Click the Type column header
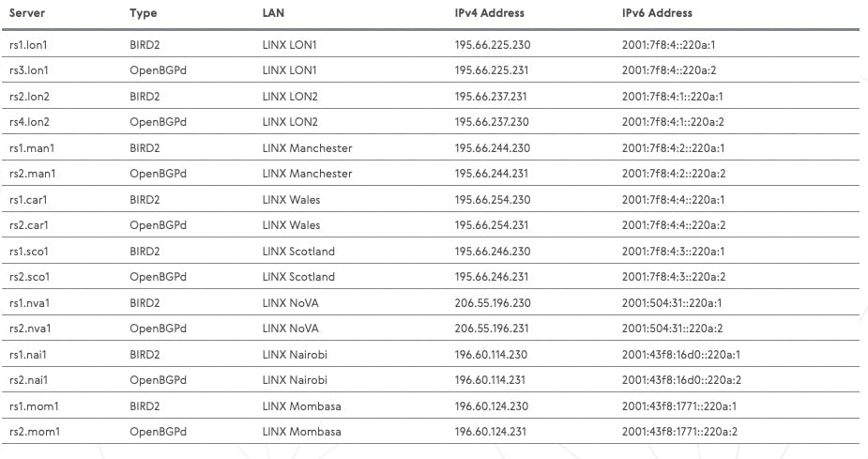Image resolution: width=868 pixels, height=459 pixels. pyautogui.click(x=144, y=13)
